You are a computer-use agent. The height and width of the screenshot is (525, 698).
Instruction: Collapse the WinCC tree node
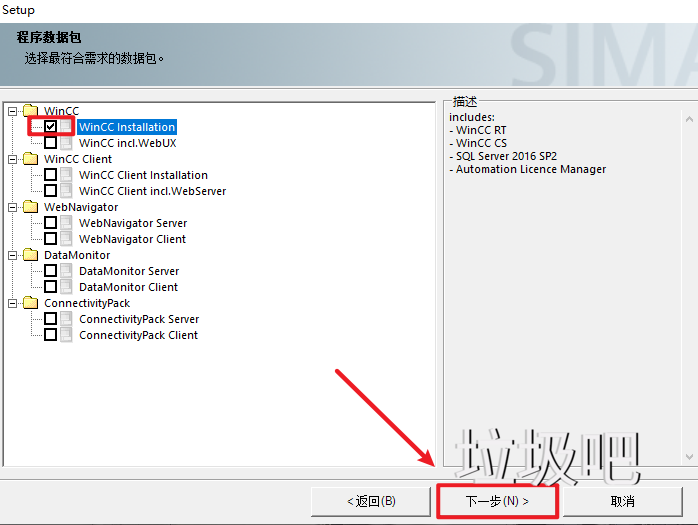click(13, 111)
